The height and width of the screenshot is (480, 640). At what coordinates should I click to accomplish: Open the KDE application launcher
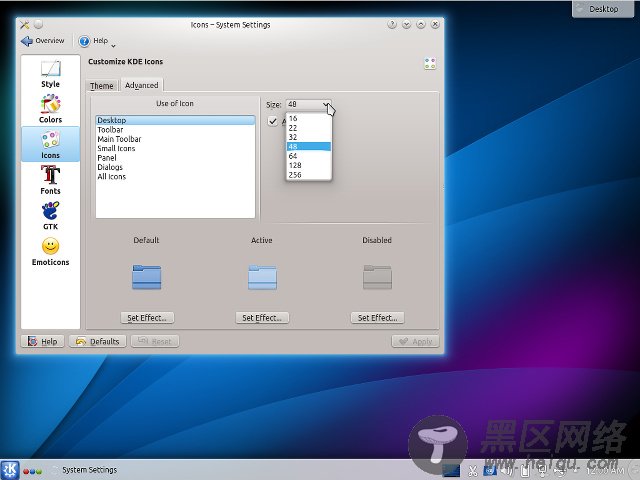9,470
